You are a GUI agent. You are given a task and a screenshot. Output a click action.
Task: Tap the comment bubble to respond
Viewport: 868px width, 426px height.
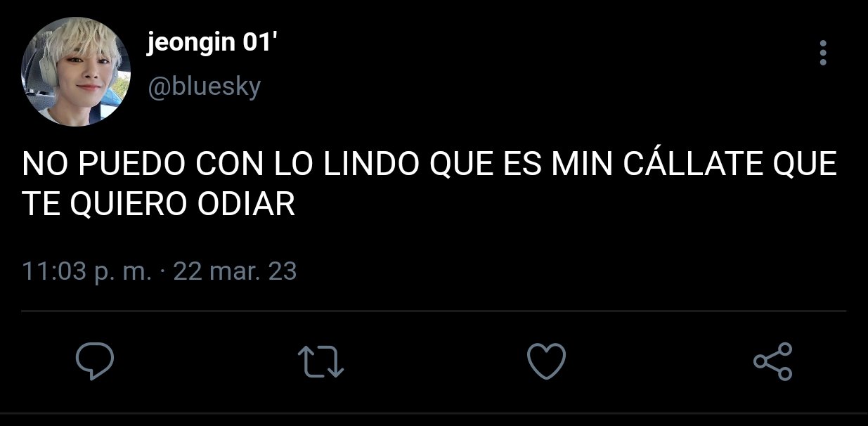click(x=95, y=361)
